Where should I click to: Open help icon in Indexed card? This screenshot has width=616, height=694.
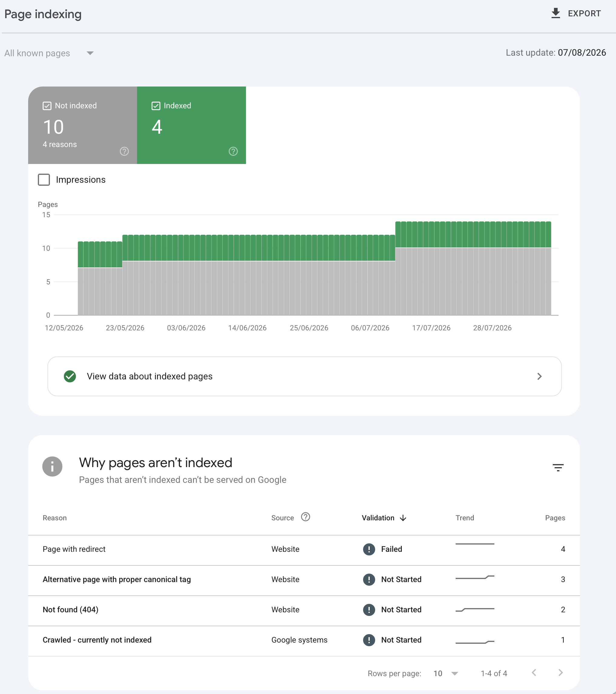pyautogui.click(x=233, y=151)
